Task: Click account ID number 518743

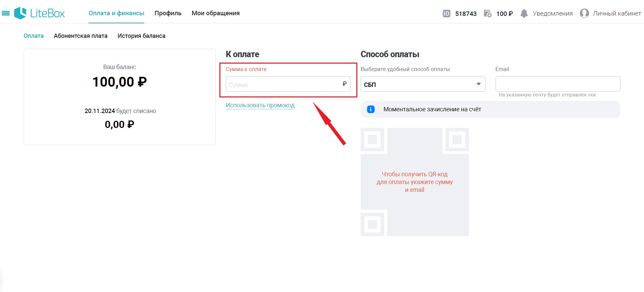Action: tap(466, 14)
